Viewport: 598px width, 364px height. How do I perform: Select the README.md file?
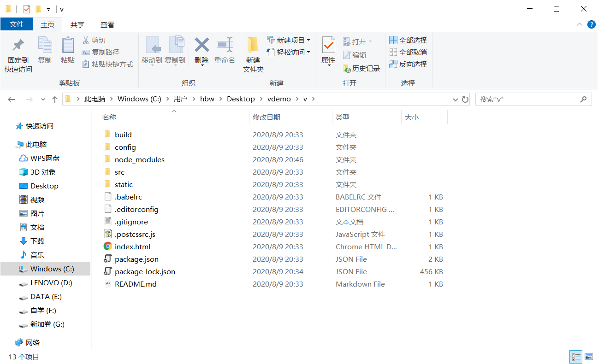(136, 284)
